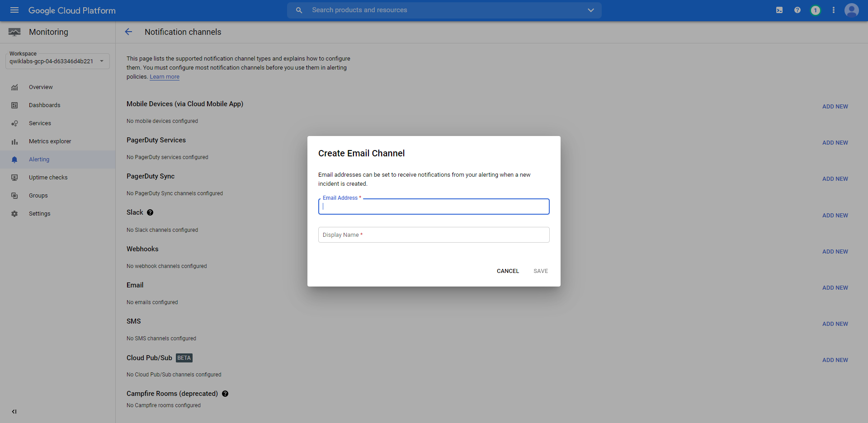868x423 pixels.
Task: Click the search products and resources box
Action: (x=444, y=10)
